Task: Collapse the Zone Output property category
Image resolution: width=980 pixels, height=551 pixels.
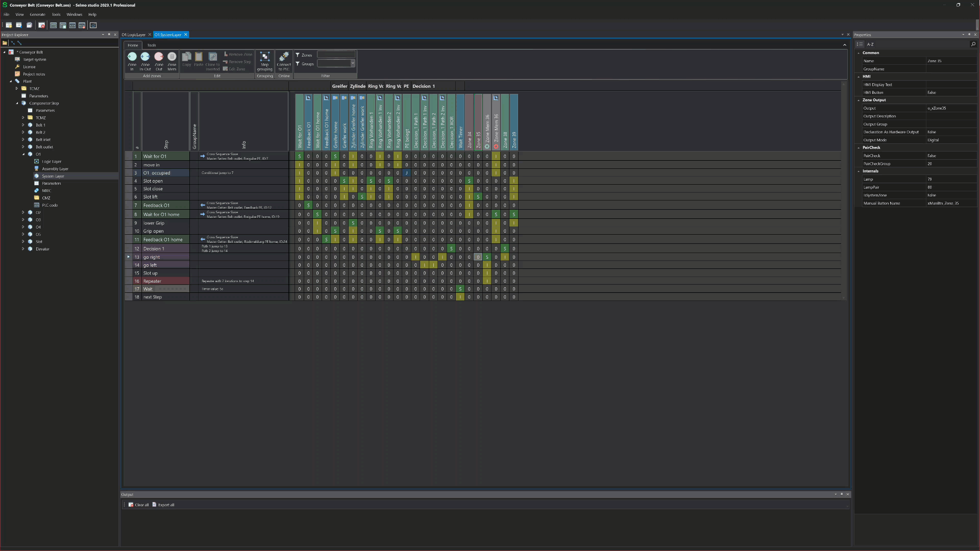Action: click(x=859, y=100)
